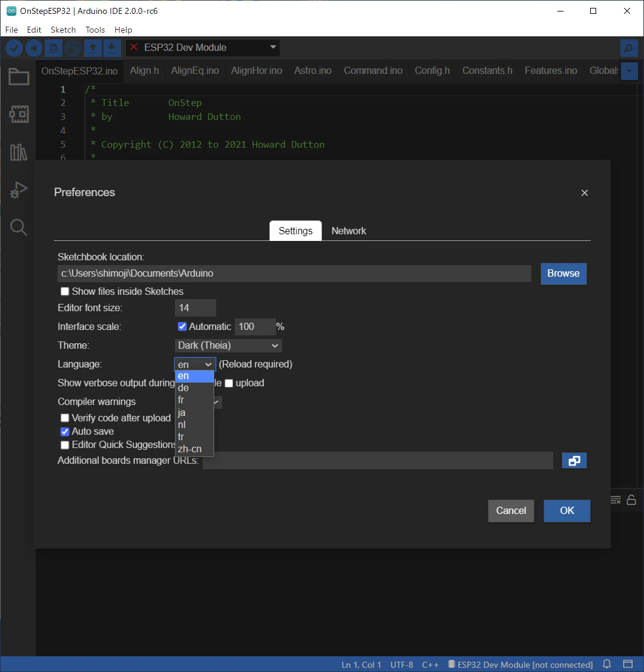
Task: Switch to Config.h editor tab
Action: click(432, 71)
